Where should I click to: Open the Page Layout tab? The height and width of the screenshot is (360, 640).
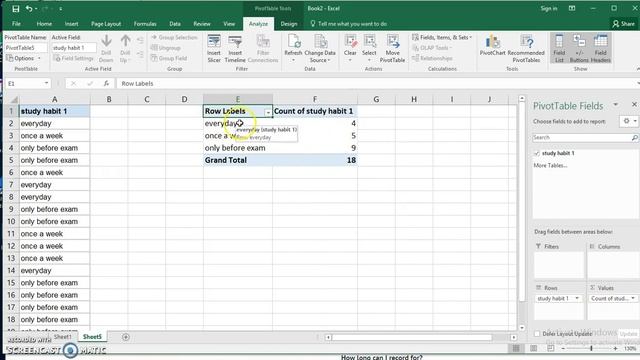tap(106, 24)
